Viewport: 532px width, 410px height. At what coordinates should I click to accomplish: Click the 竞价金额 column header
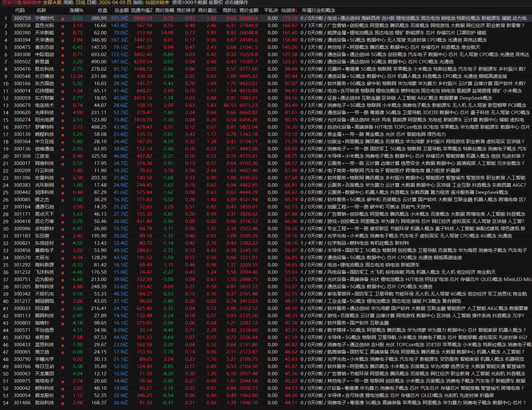click(x=248, y=10)
